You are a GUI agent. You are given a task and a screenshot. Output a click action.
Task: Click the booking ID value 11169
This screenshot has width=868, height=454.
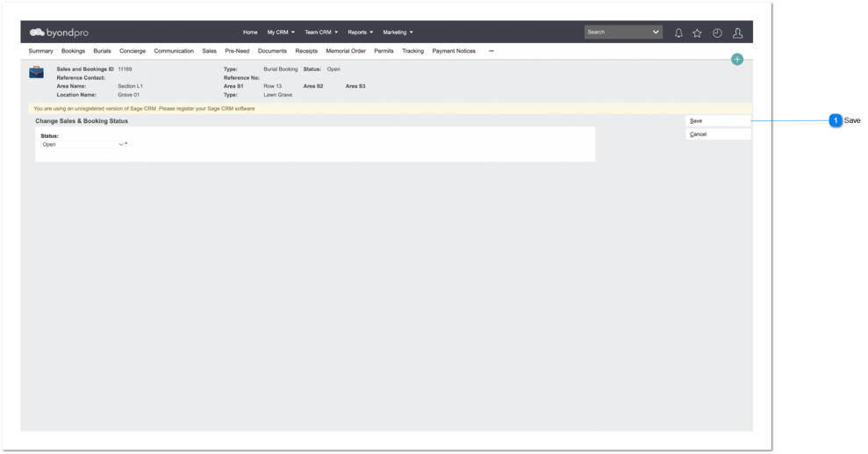125,69
